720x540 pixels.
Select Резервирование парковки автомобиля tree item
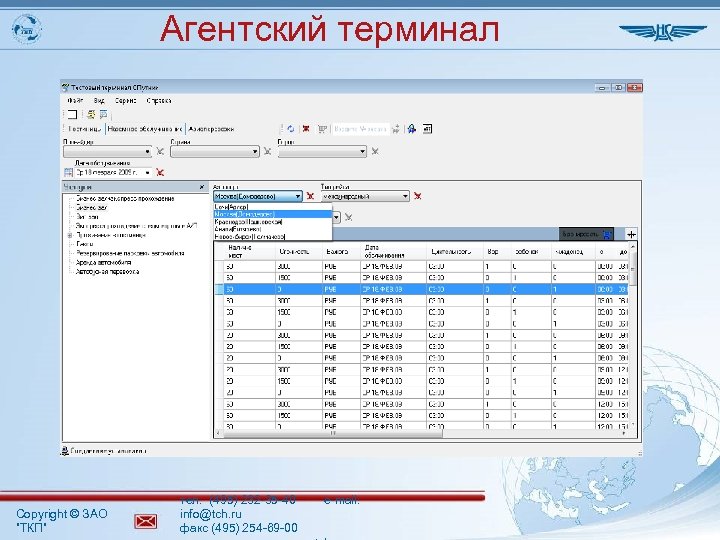130,253
